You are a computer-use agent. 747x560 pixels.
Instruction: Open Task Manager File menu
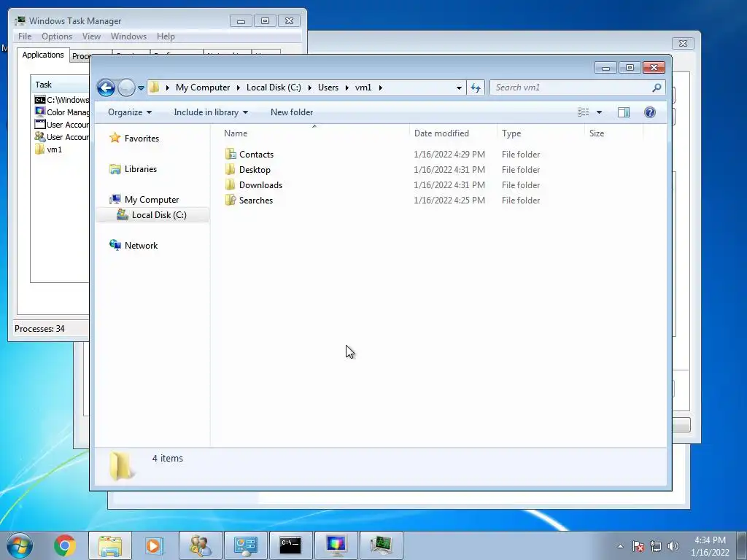click(x=25, y=36)
